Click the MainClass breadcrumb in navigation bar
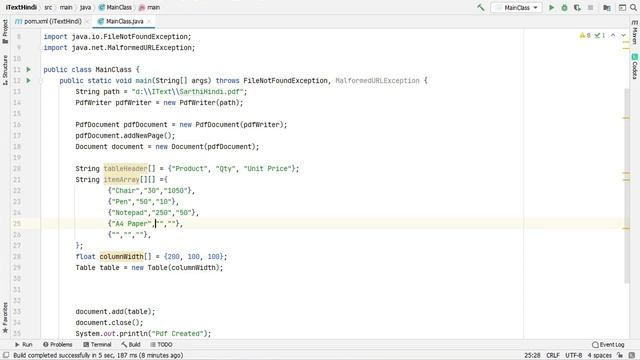Viewport: 640px width, 360px height. 115,7
